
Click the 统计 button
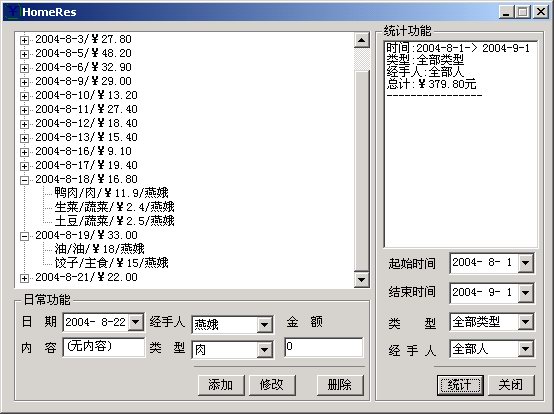click(460, 385)
